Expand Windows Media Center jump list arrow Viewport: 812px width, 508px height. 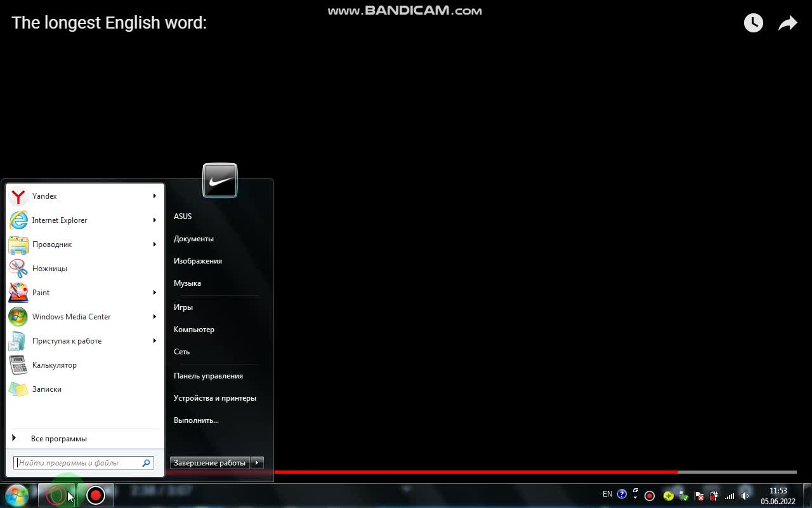[x=154, y=317]
